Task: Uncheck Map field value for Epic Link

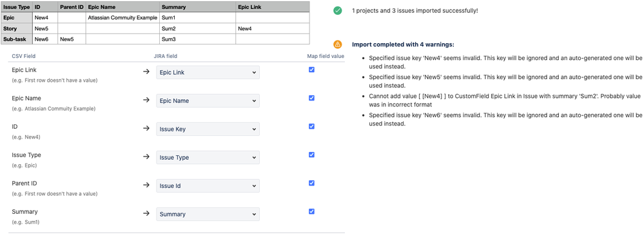Action: tap(311, 70)
